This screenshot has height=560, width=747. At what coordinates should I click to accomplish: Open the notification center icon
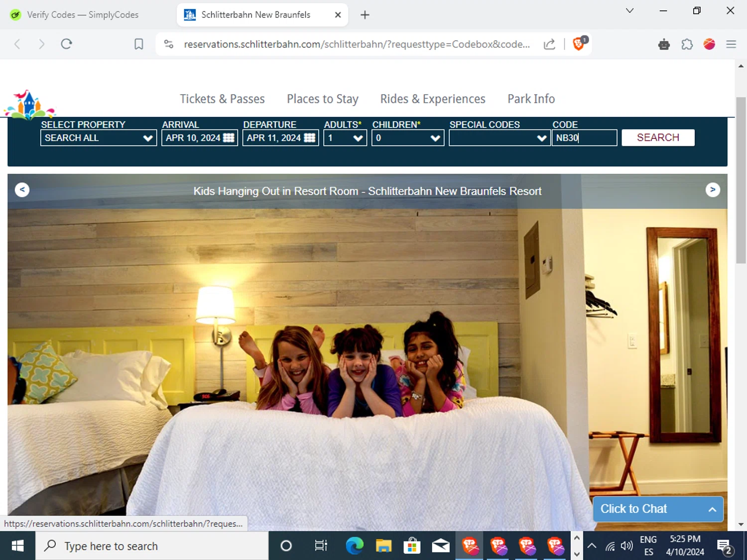[x=725, y=547]
